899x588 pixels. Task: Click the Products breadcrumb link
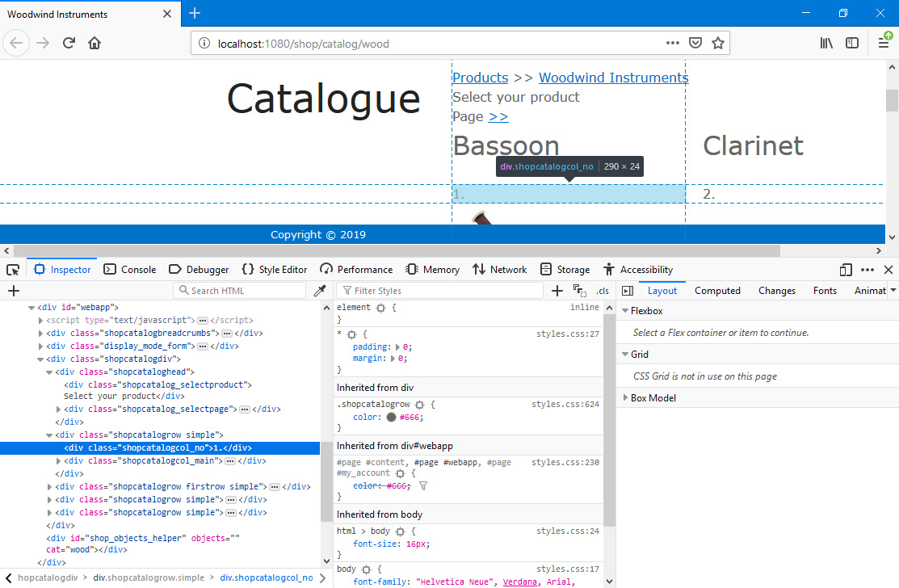point(481,78)
